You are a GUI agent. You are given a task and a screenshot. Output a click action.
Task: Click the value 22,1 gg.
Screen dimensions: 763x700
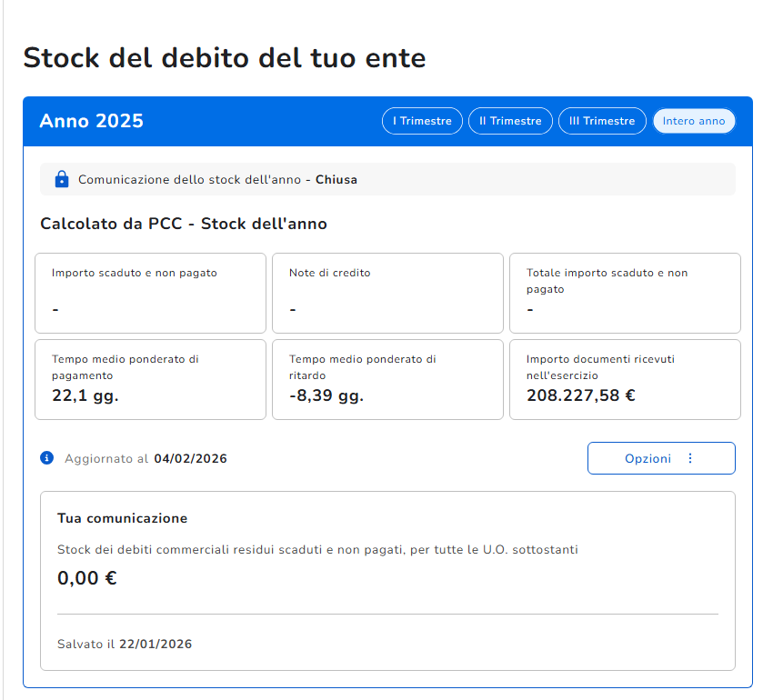coord(85,395)
